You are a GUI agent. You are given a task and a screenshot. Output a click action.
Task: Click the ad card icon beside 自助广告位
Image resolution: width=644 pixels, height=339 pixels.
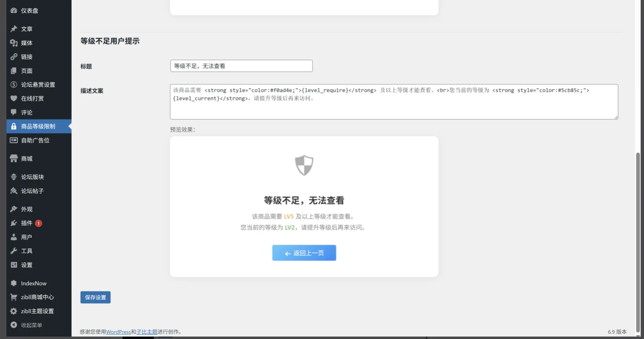pyautogui.click(x=13, y=140)
